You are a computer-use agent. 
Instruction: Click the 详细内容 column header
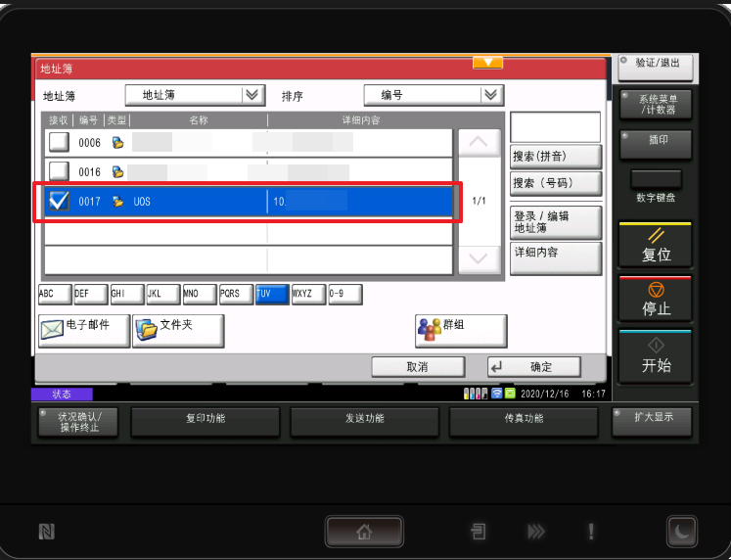pos(361,120)
